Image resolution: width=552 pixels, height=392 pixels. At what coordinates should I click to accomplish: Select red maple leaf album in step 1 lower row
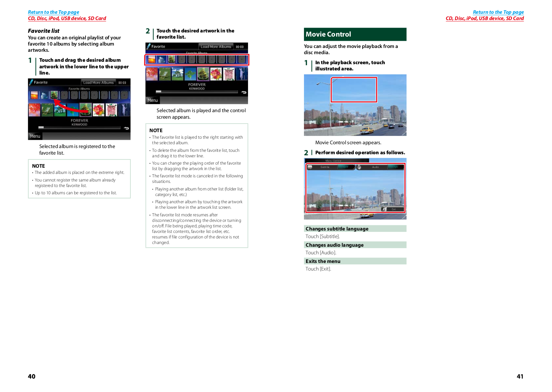point(34,110)
